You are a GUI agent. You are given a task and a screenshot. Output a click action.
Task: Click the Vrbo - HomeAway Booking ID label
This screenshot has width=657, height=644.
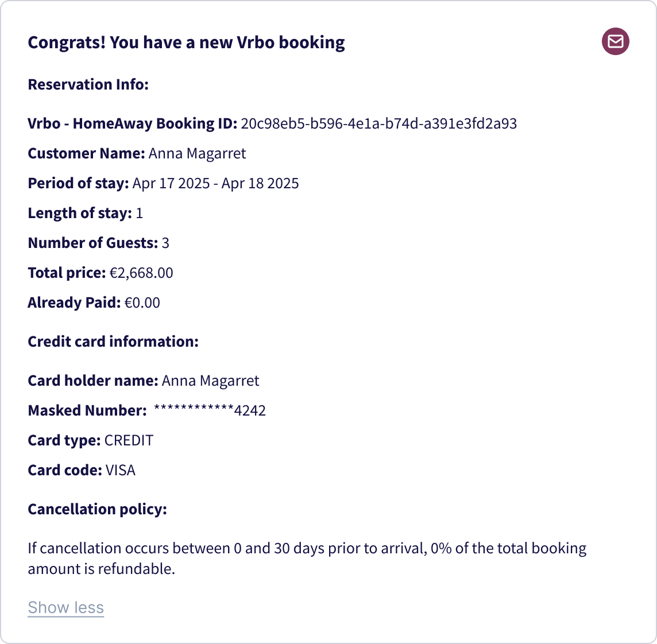pyautogui.click(x=133, y=123)
